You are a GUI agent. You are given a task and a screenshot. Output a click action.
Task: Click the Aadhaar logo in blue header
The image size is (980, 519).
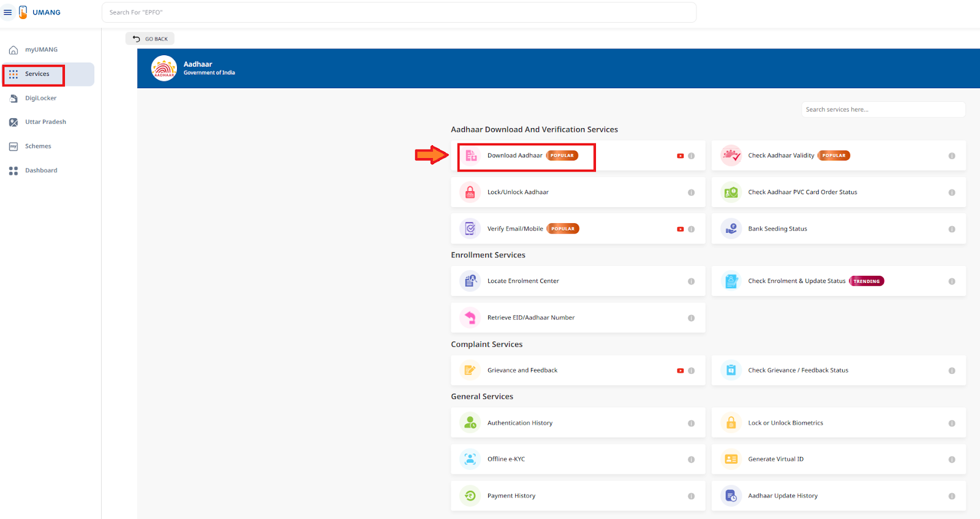(164, 69)
